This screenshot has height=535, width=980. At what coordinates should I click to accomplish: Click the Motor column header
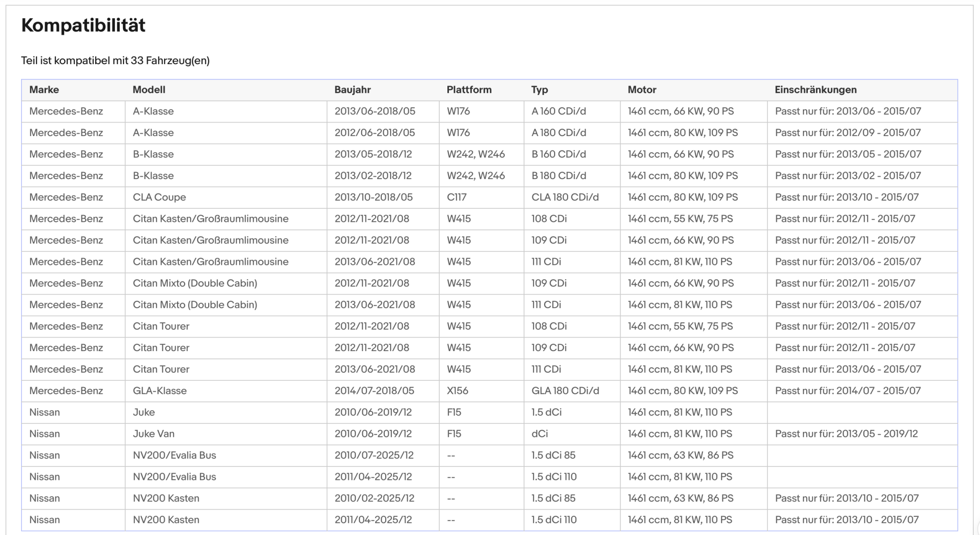click(642, 90)
